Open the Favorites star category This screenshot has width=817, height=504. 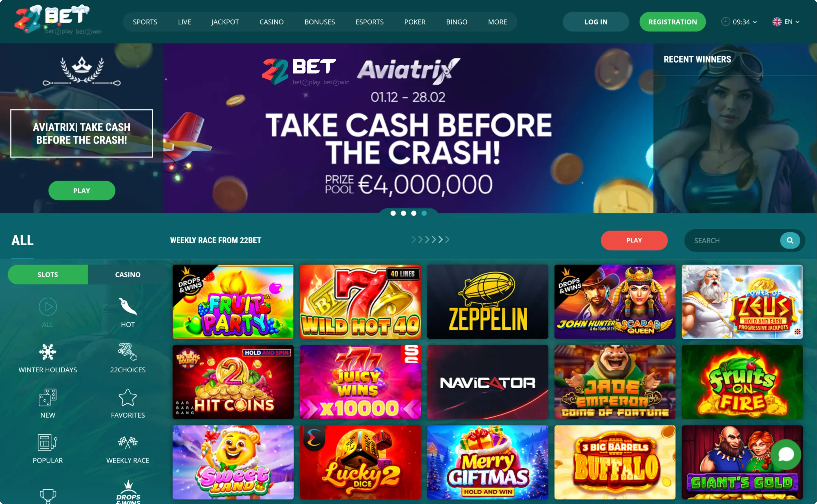click(128, 397)
